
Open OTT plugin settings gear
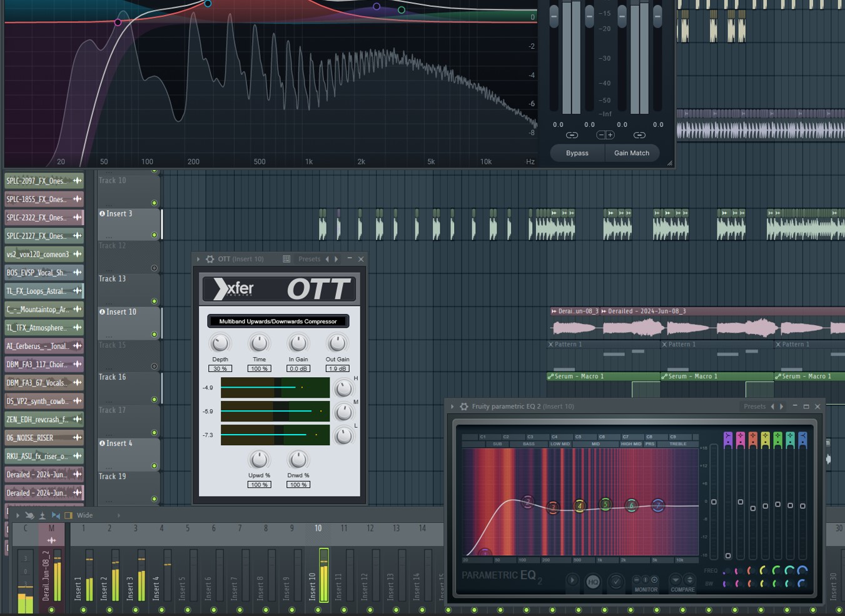click(x=210, y=259)
